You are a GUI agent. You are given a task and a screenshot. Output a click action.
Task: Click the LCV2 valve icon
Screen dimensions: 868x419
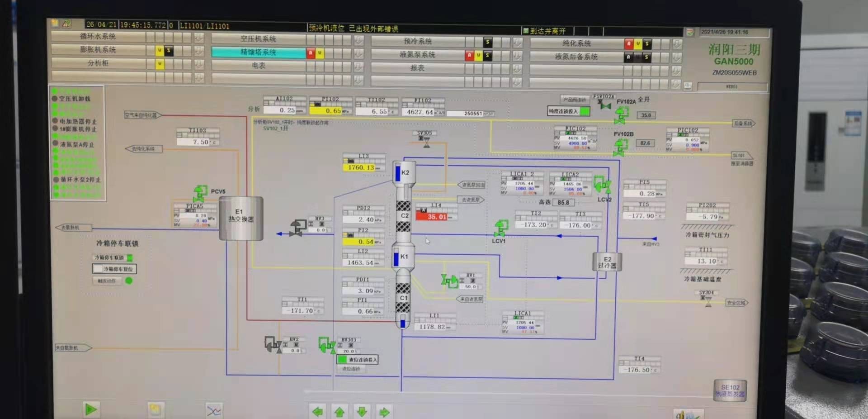pyautogui.click(x=602, y=185)
